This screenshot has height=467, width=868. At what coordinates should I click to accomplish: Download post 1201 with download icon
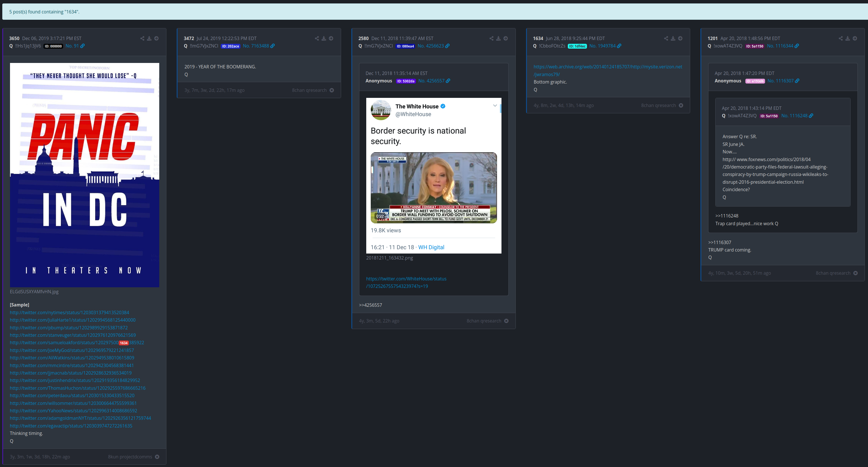[847, 38]
